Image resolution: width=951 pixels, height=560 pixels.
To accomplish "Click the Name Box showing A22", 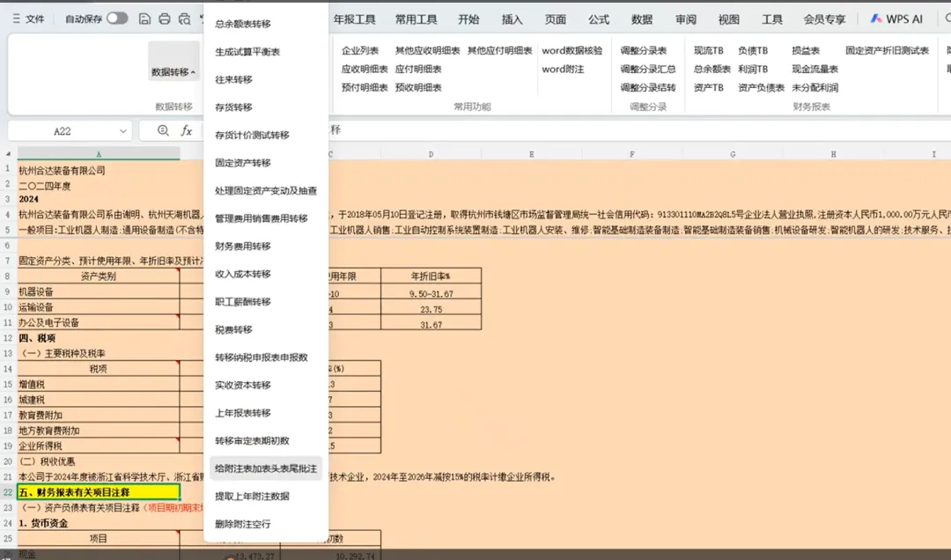I will point(63,131).
